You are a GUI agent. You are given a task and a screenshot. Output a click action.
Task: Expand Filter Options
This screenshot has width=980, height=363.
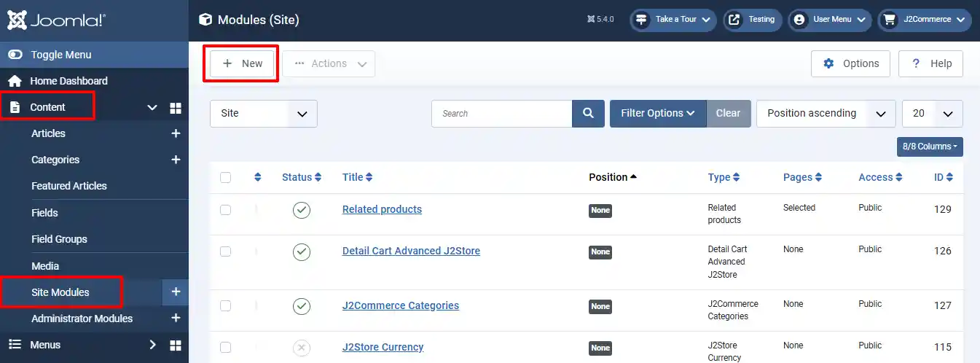tap(658, 113)
